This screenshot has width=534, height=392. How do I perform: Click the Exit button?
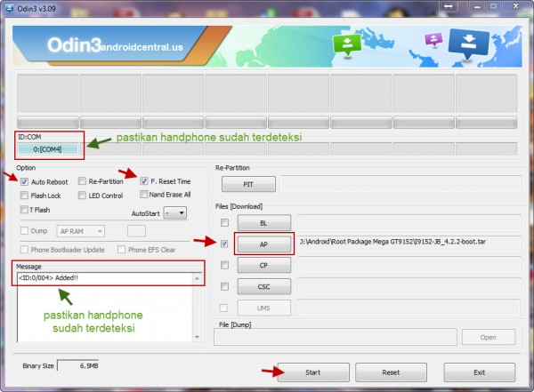(480, 372)
